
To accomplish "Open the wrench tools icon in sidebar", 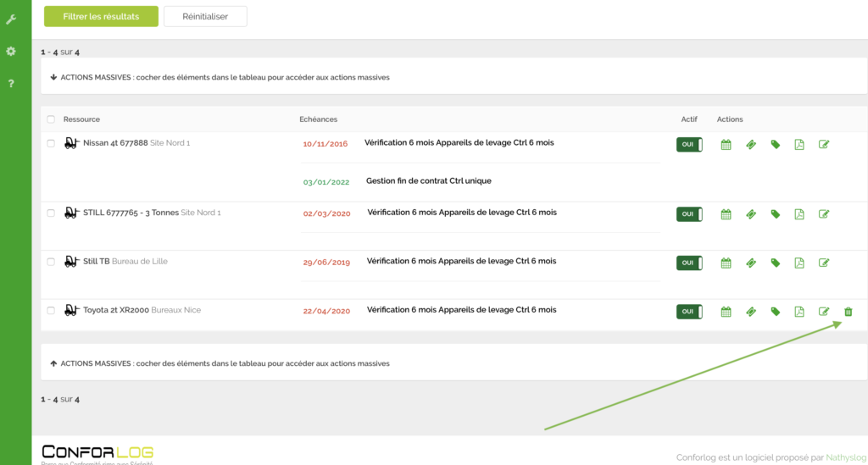I will coord(11,19).
